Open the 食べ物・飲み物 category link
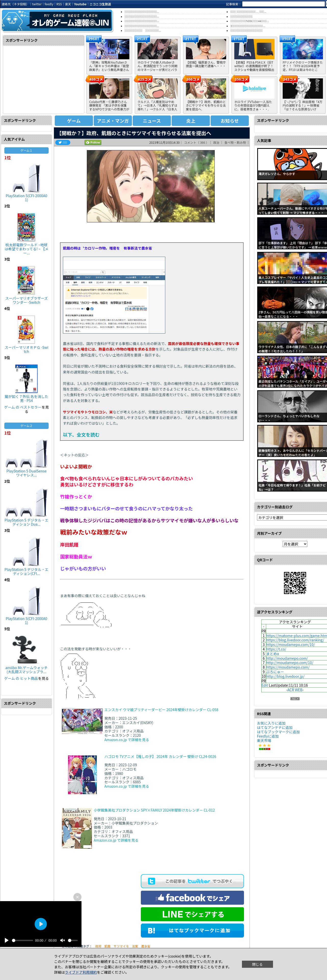 235,143
